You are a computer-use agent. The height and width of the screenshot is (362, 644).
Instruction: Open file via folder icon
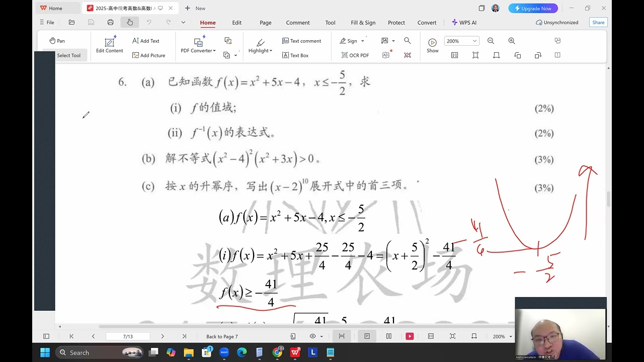click(x=71, y=22)
